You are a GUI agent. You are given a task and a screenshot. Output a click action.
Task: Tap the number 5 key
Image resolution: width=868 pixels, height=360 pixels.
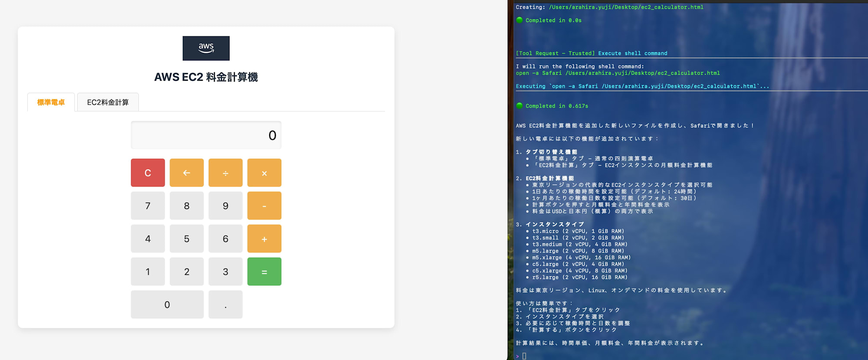pyautogui.click(x=187, y=239)
